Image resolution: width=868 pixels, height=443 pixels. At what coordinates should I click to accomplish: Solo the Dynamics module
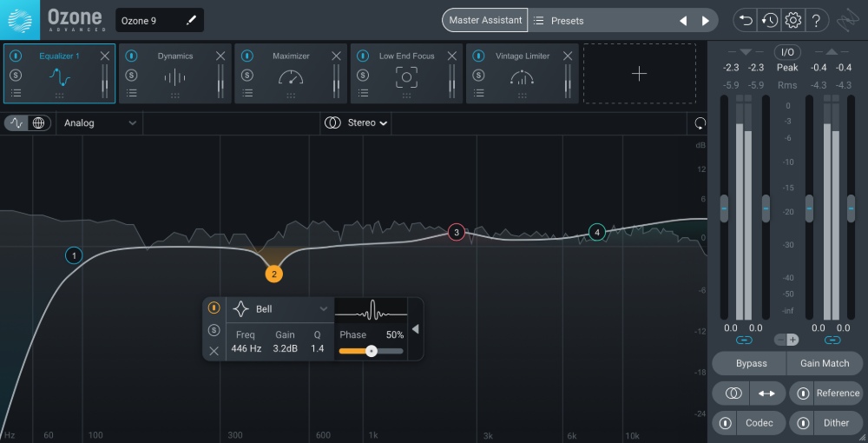(131, 75)
